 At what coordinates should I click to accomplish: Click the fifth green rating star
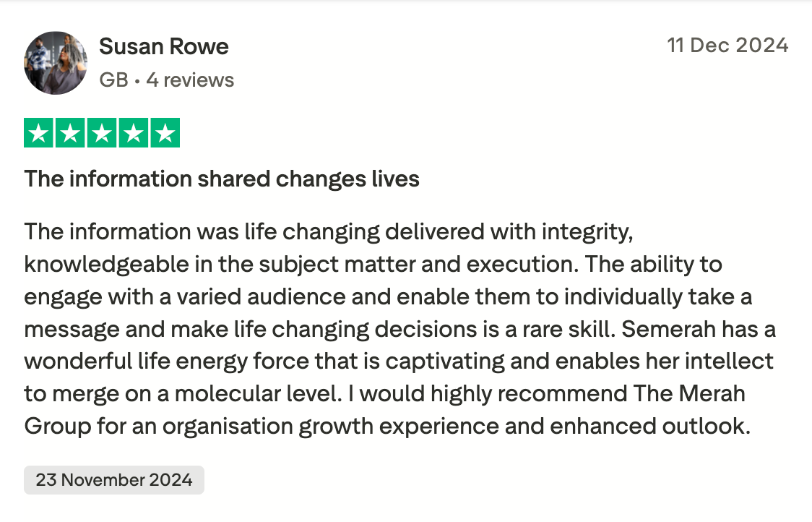click(165, 133)
